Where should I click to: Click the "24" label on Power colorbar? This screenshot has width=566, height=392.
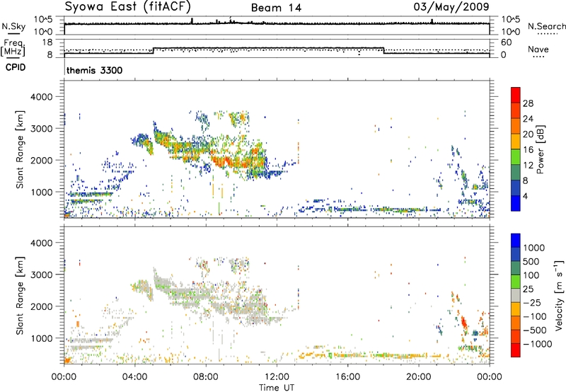(x=528, y=119)
